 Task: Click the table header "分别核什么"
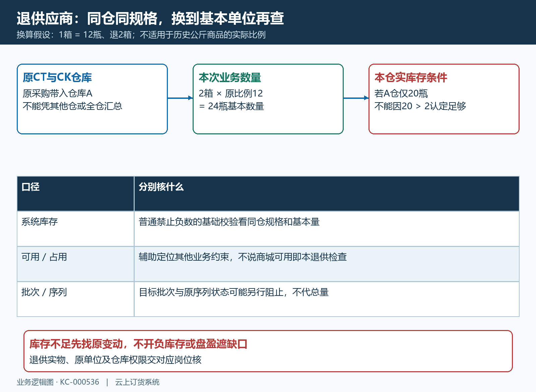(161, 187)
